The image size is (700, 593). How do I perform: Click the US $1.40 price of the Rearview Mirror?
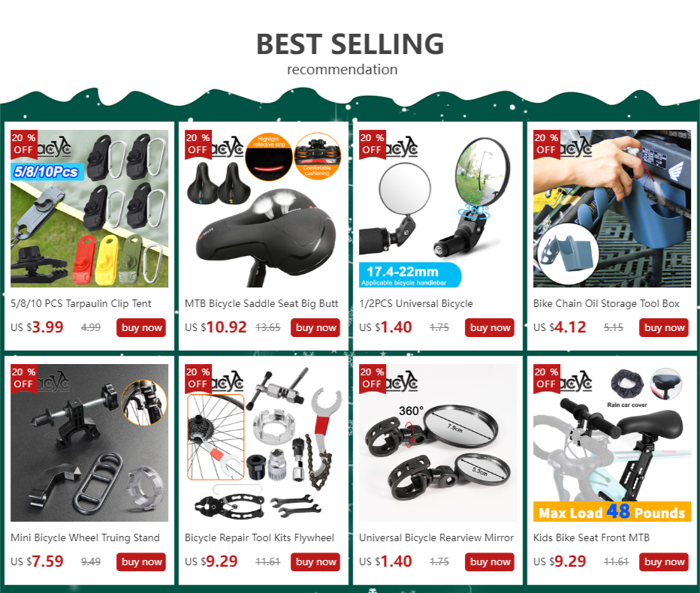[x=385, y=561]
